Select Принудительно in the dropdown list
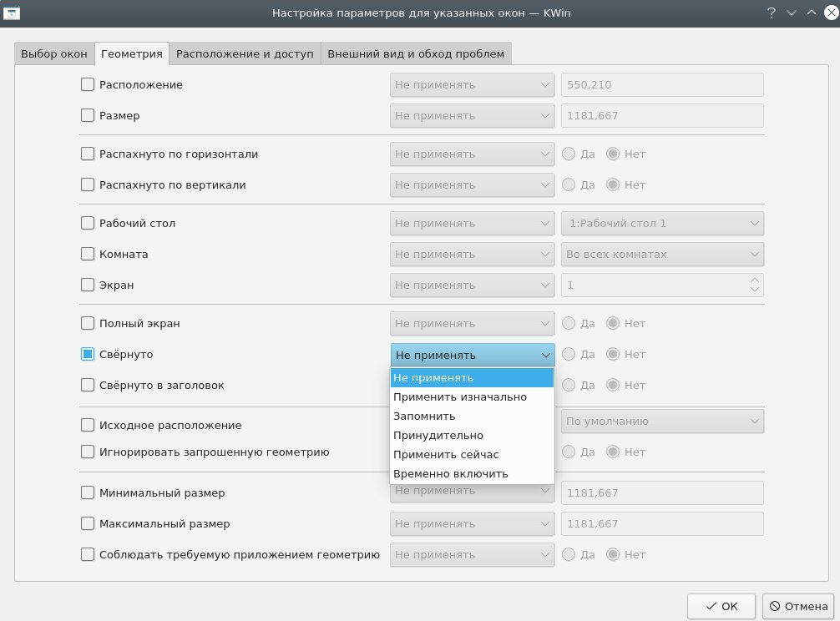 [x=472, y=436]
